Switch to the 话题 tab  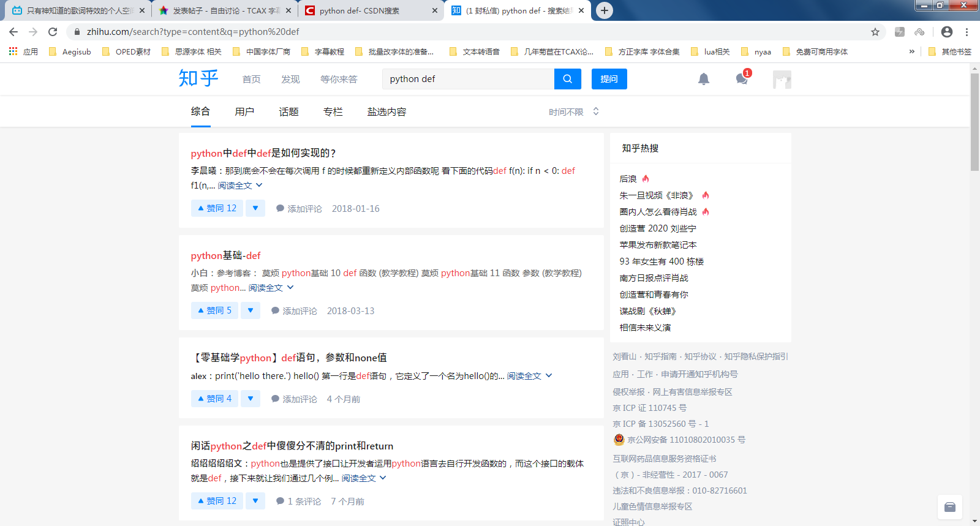point(288,111)
